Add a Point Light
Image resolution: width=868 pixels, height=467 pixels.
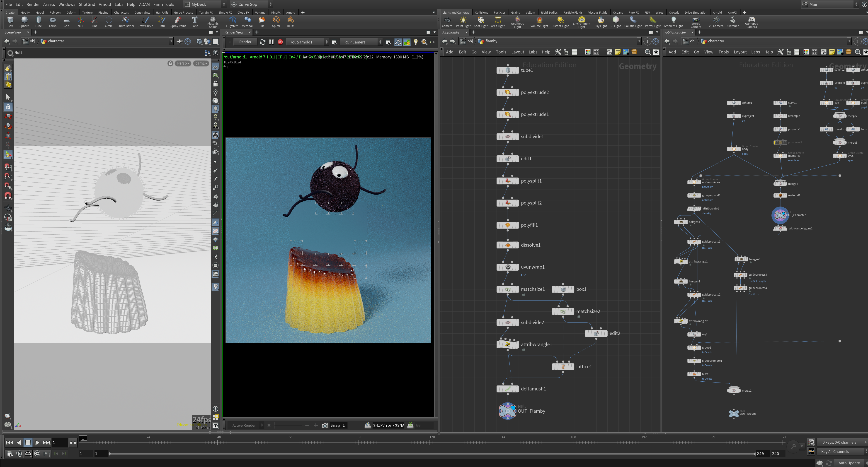(463, 22)
